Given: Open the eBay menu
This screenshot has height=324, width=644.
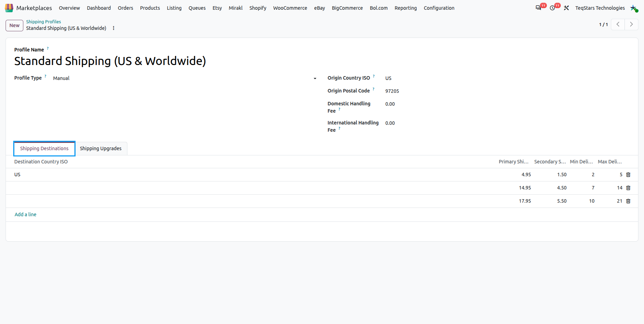Looking at the screenshot, I should [319, 8].
